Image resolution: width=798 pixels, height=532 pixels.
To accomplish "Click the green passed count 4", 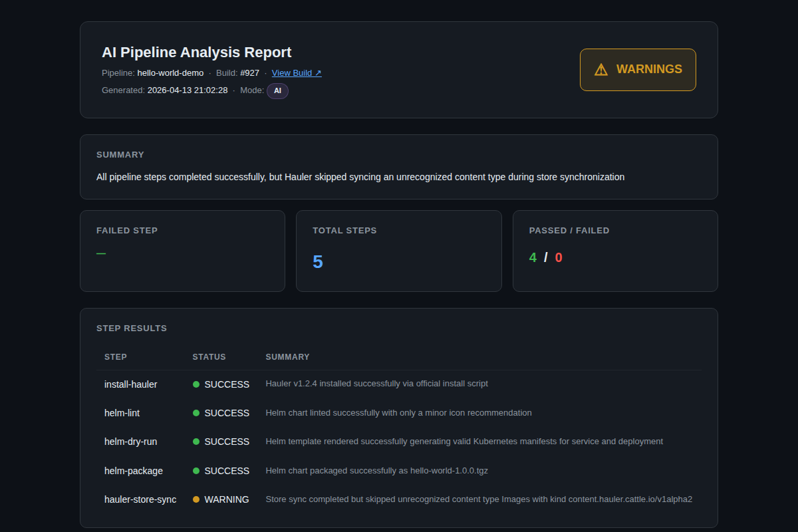I will [533, 257].
